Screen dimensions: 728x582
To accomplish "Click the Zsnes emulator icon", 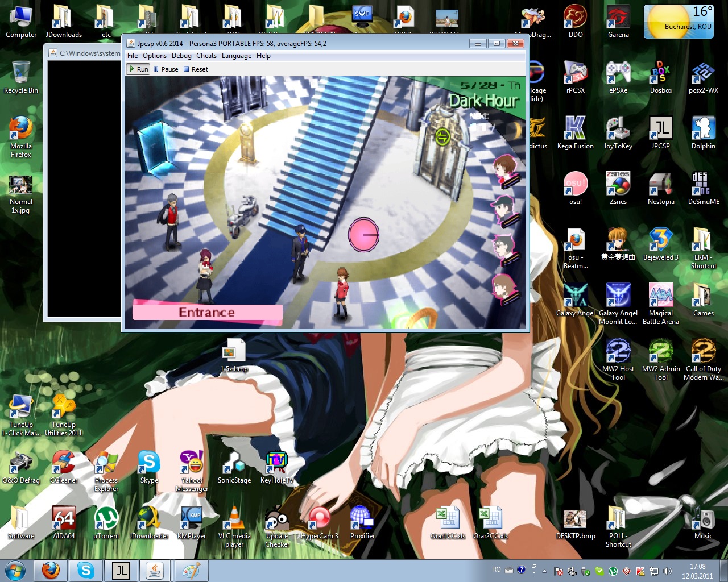I will point(618,185).
